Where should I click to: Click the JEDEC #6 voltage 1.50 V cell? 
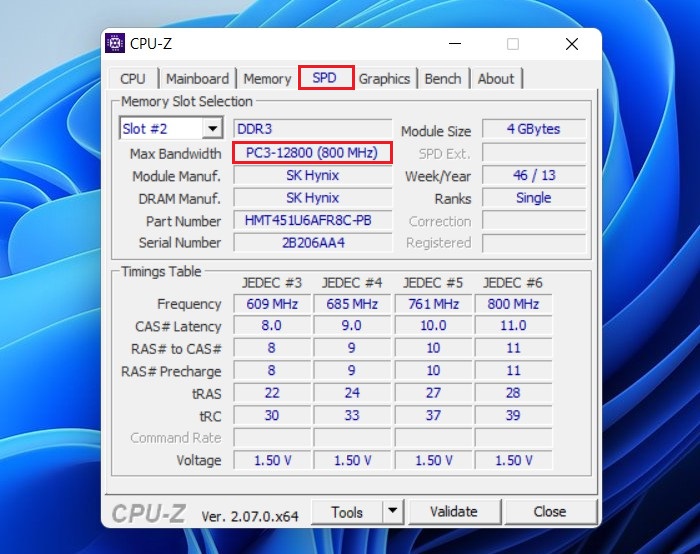point(513,460)
